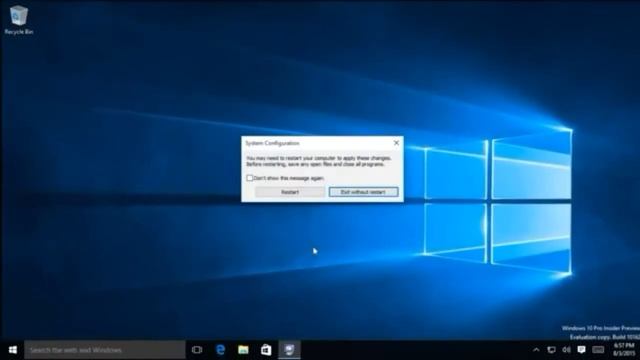Open the Action Center notifications icon
This screenshot has height=360, width=640.
(x=582, y=350)
